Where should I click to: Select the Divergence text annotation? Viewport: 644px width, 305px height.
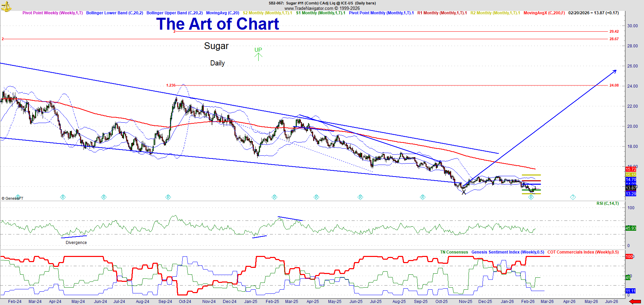(76, 243)
